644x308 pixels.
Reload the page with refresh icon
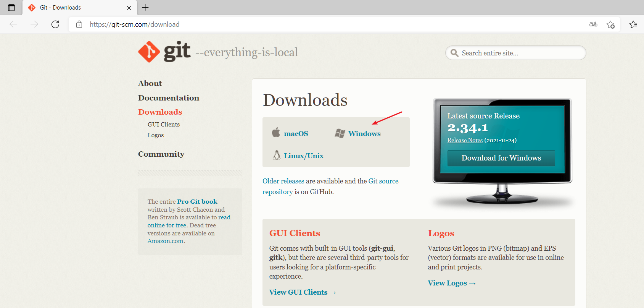[55, 24]
